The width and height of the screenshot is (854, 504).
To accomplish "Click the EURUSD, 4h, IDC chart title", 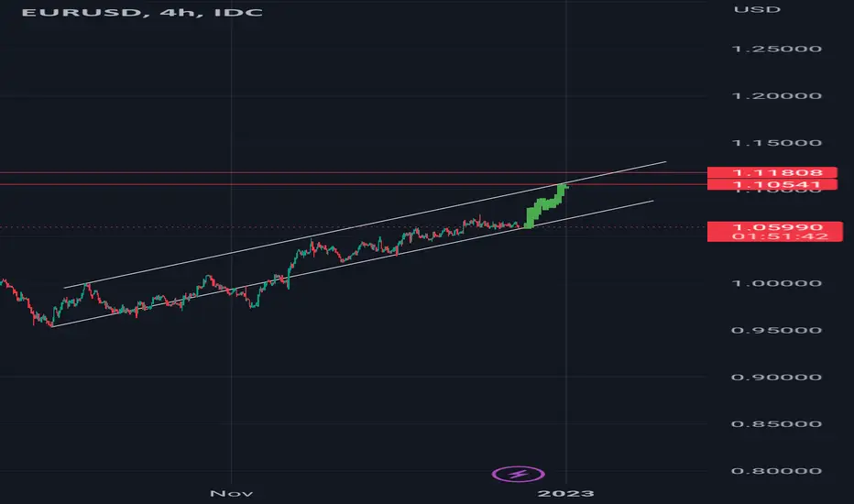I will (x=142, y=12).
